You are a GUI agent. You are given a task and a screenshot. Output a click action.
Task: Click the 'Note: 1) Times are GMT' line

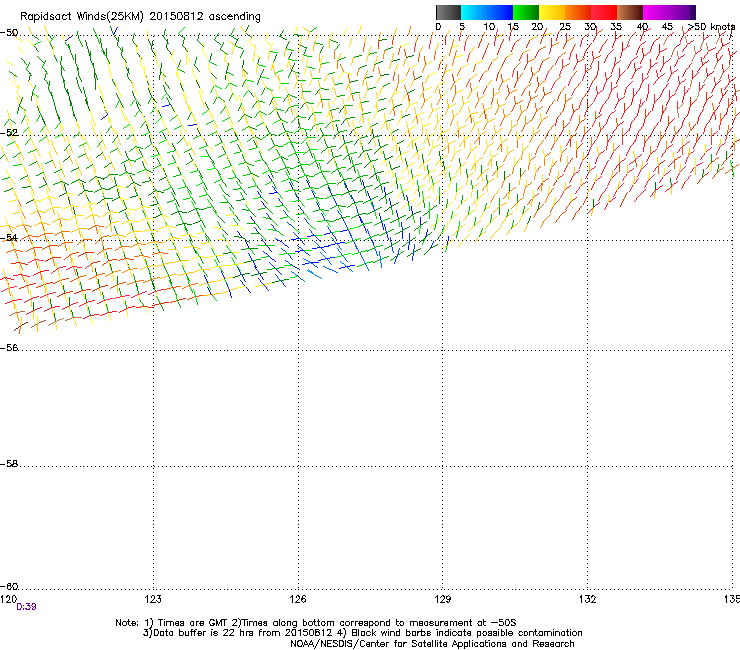click(x=316, y=623)
